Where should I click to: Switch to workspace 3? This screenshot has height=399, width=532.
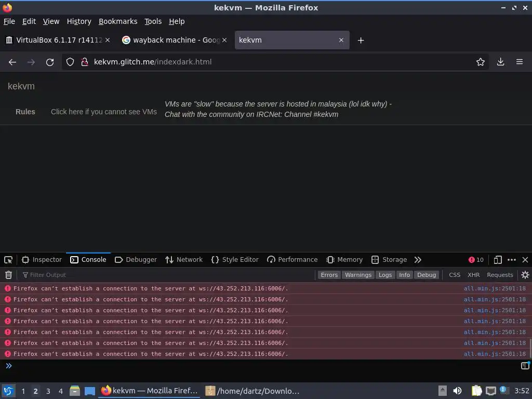48,391
